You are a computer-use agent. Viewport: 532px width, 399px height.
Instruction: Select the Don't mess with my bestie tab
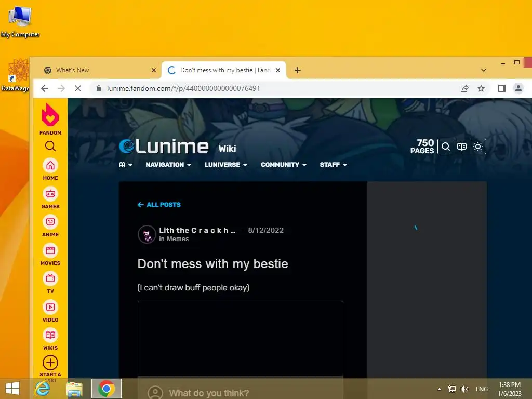point(224,70)
